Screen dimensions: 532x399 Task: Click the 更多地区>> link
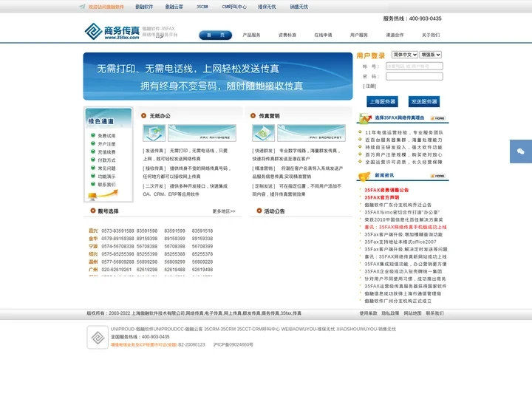[x=224, y=211]
